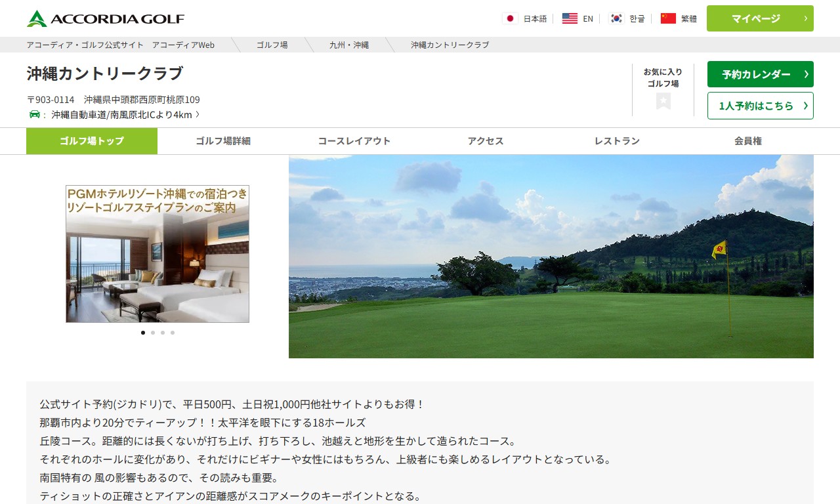The width and height of the screenshot is (840, 504).
Task: Switch language to 日本語
Action: (x=535, y=18)
